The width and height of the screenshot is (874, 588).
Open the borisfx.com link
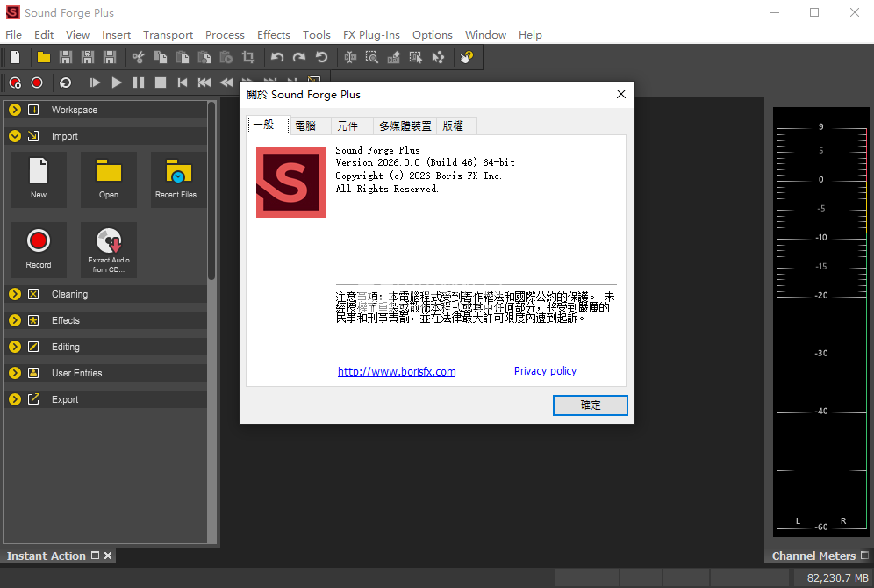point(397,371)
